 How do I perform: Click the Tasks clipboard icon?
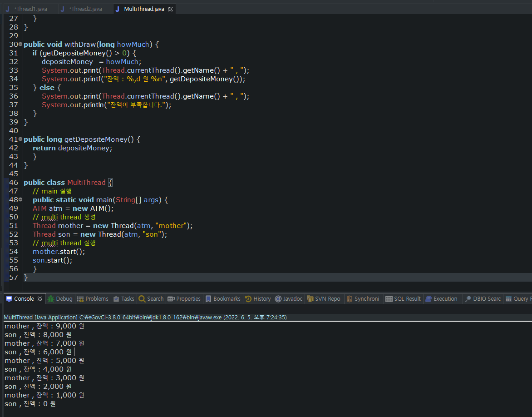coord(116,299)
